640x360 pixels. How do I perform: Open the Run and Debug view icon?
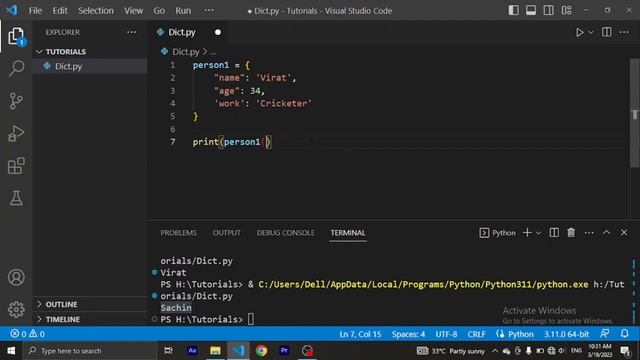[x=16, y=133]
